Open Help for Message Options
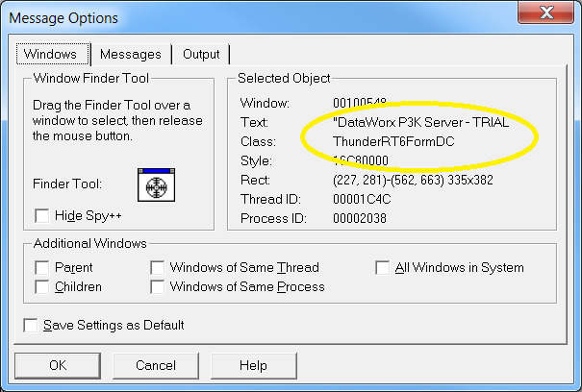 pyautogui.click(x=254, y=366)
